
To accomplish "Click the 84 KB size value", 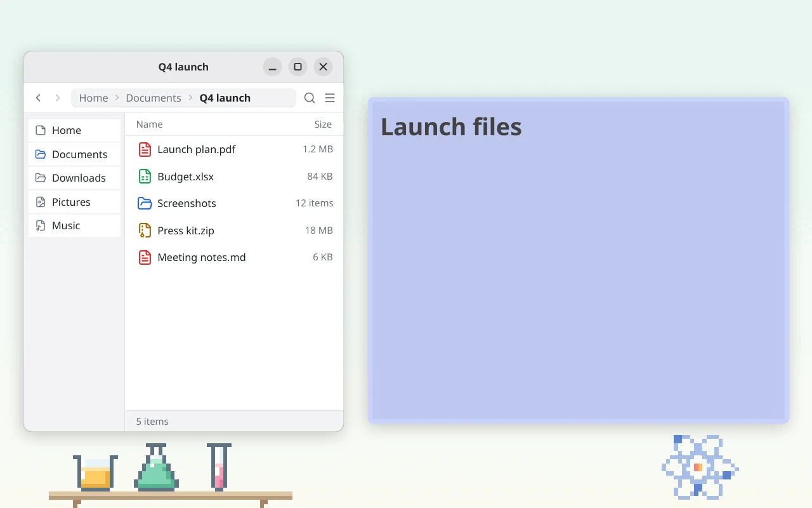I will (320, 177).
